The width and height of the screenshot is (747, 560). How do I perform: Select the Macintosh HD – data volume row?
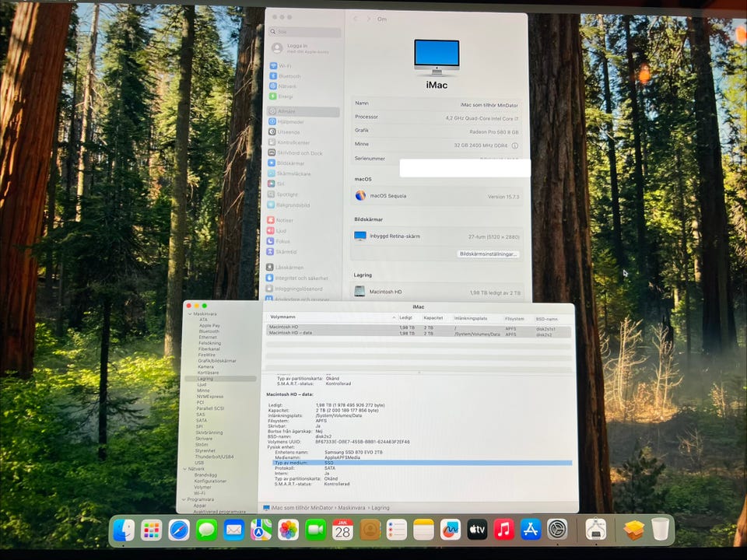coord(419,334)
